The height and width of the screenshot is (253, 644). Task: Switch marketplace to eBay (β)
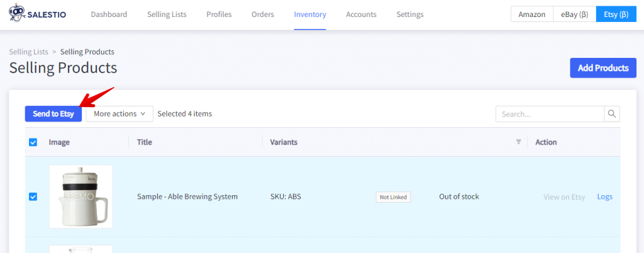click(574, 14)
